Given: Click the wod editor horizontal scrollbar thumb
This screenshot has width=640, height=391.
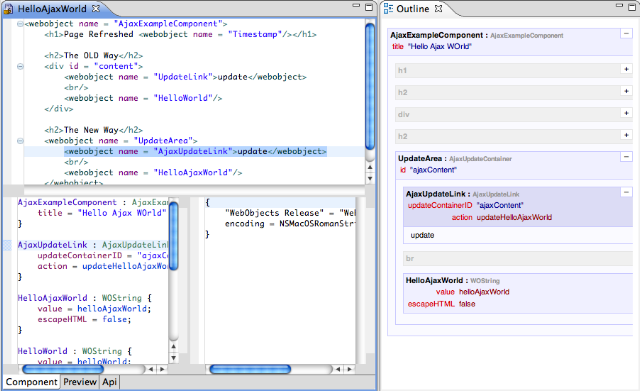Looking at the screenshot, I should coord(63,369).
